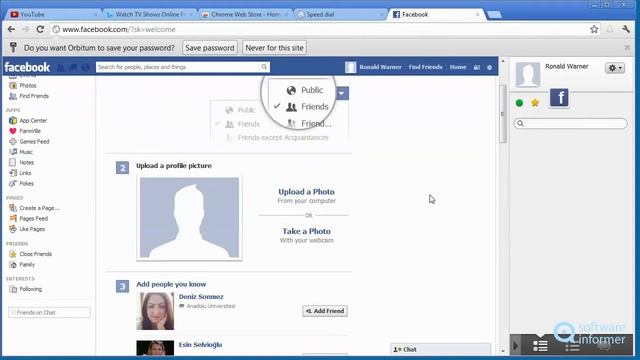The height and width of the screenshot is (360, 640).
Task: Open the account gear icon in the Facebook bar
Action: point(489,67)
